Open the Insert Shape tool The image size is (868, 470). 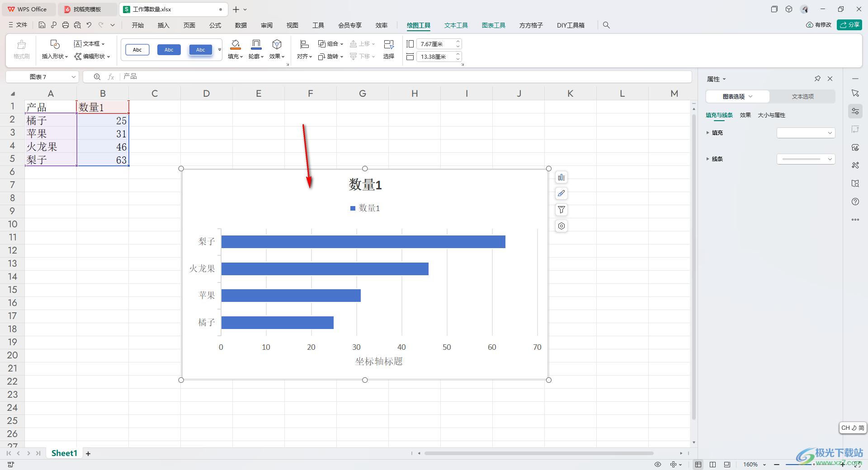coord(55,49)
